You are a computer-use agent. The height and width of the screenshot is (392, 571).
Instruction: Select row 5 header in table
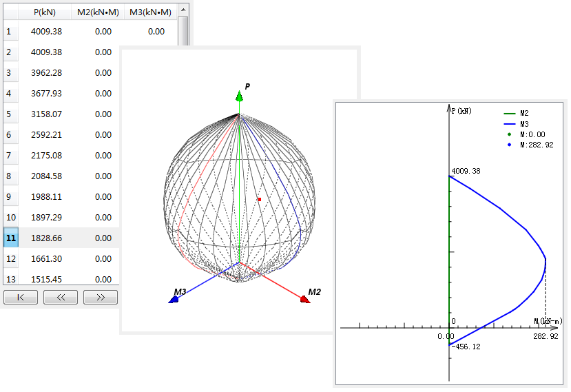point(9,114)
